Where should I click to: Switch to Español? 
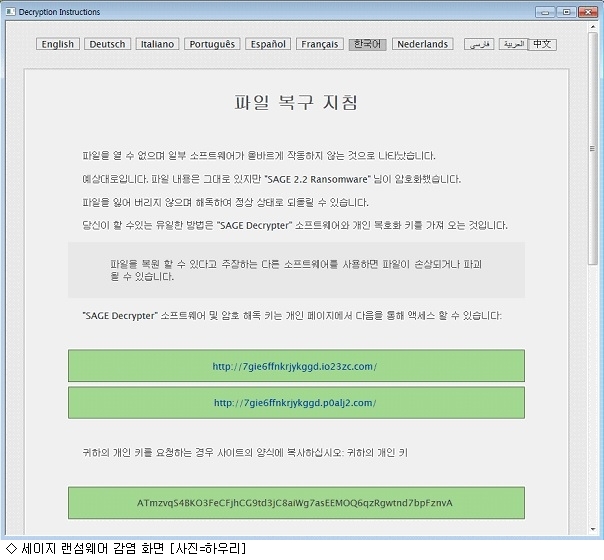tap(268, 44)
